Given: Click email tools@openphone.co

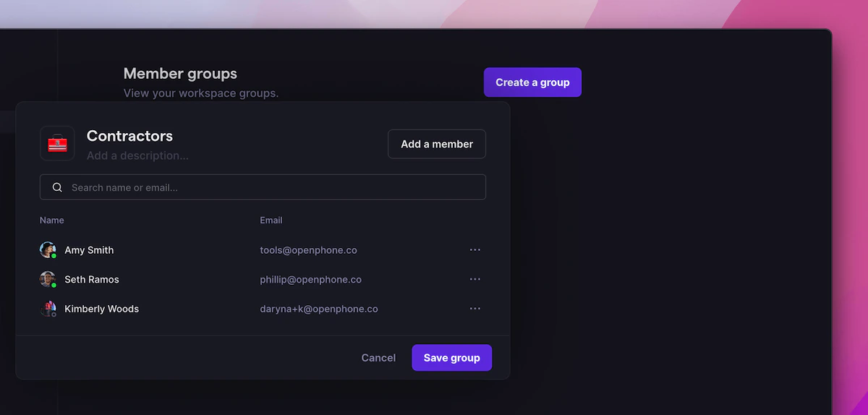Looking at the screenshot, I should (x=309, y=250).
